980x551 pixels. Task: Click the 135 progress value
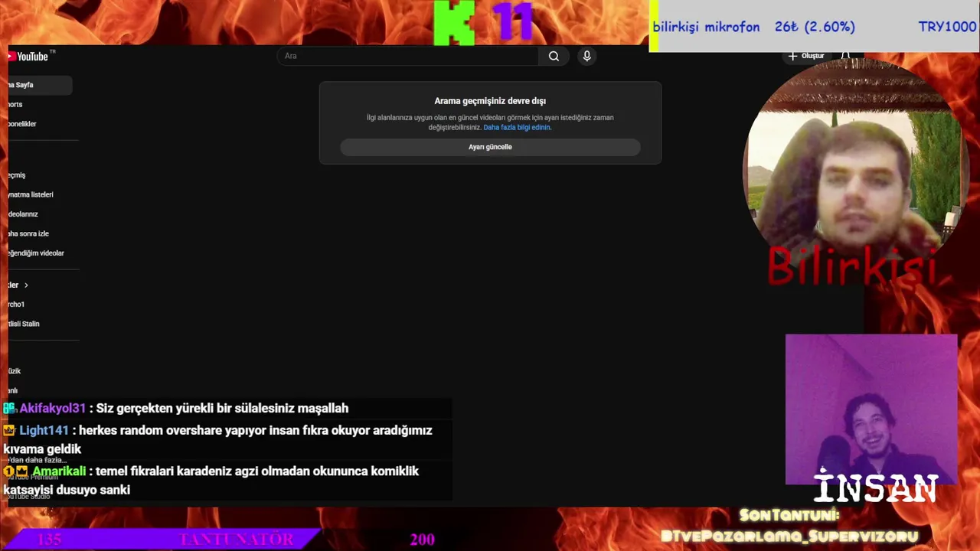point(49,540)
